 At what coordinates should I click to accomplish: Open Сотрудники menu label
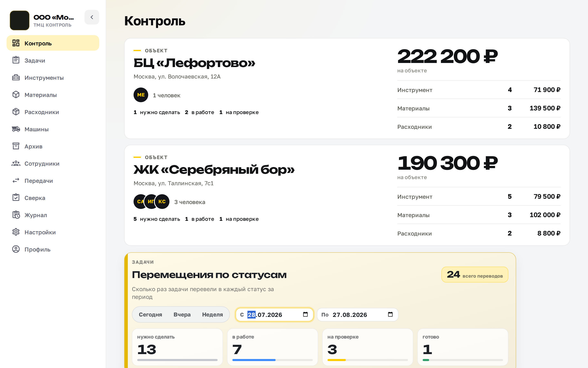pos(42,164)
